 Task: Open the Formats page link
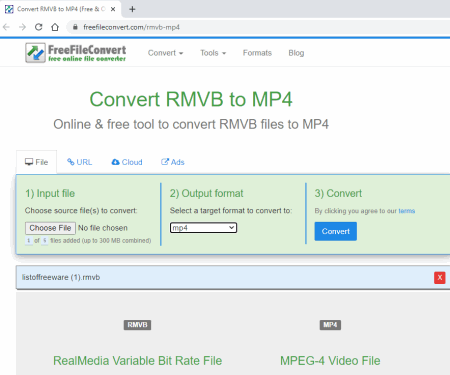point(257,53)
